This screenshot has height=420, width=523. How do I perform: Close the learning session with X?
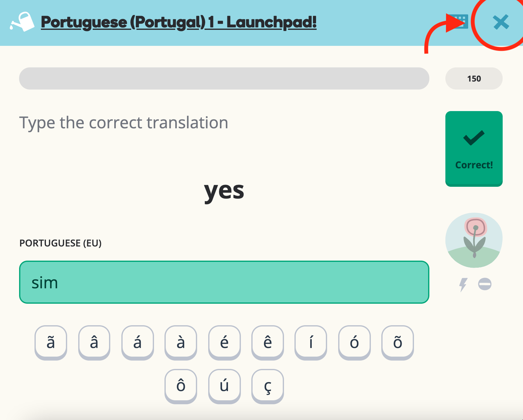click(501, 22)
